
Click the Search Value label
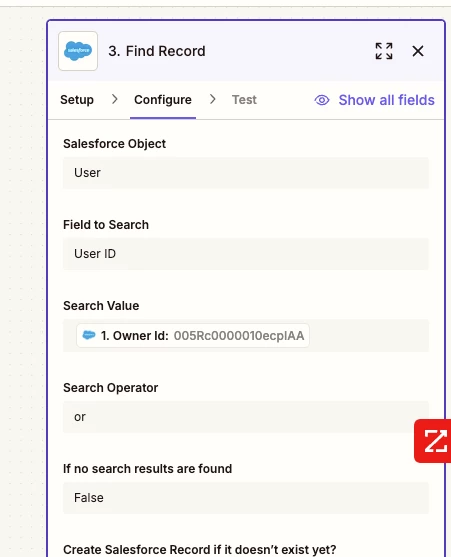101,306
